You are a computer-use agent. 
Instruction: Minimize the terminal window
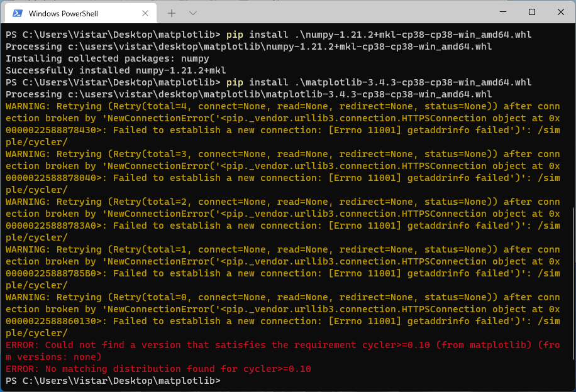(x=503, y=12)
